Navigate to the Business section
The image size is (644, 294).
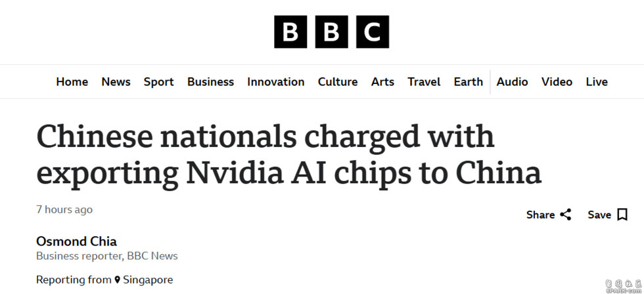[210, 82]
